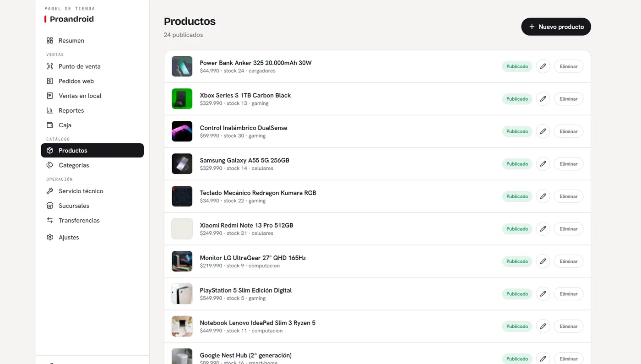Edit Google Nest Hub with pencil icon
This screenshot has width=641, height=364.
(x=543, y=359)
